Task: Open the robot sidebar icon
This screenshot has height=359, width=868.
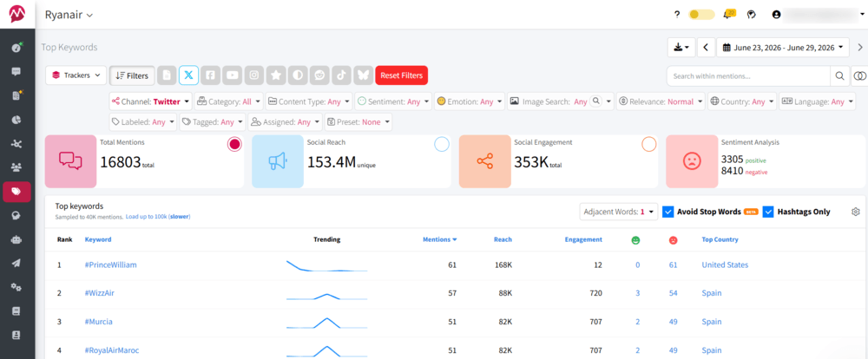Action: coord(16,239)
